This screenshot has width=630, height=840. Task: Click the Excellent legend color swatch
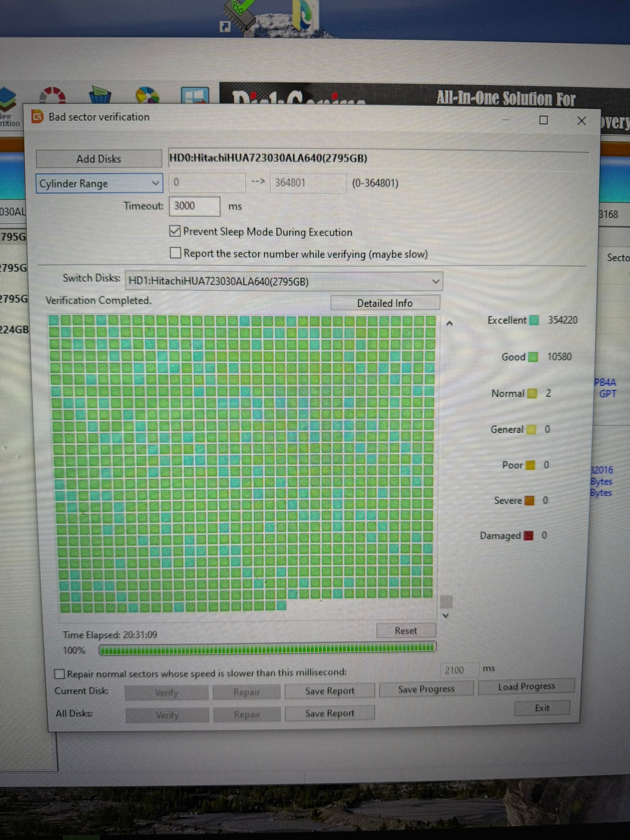point(534,320)
